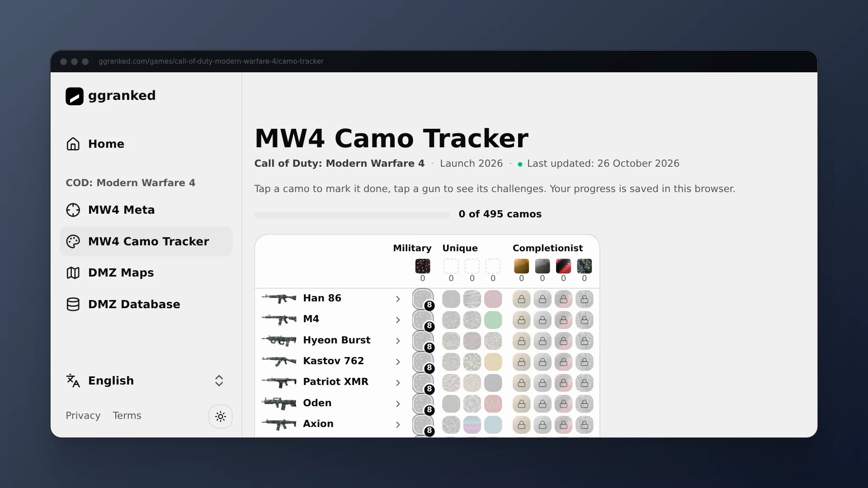Select Axion light-blue unique camo
Image resolution: width=868 pixels, height=488 pixels.
(493, 425)
